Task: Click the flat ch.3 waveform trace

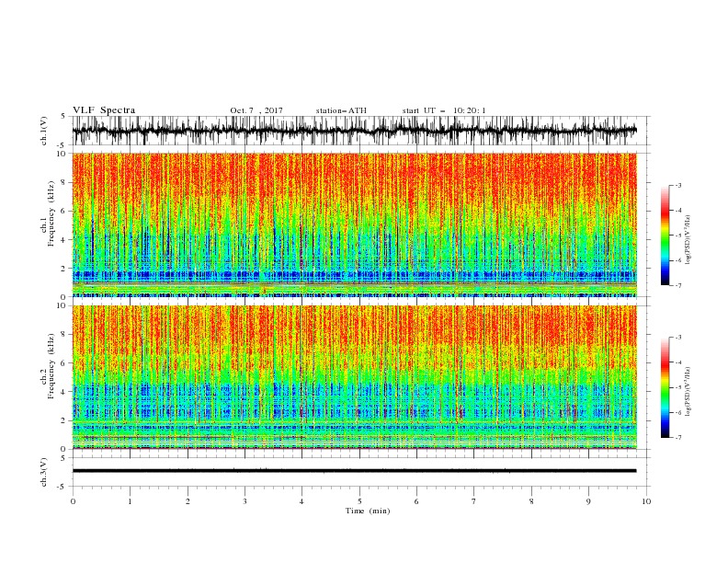Action: click(355, 471)
